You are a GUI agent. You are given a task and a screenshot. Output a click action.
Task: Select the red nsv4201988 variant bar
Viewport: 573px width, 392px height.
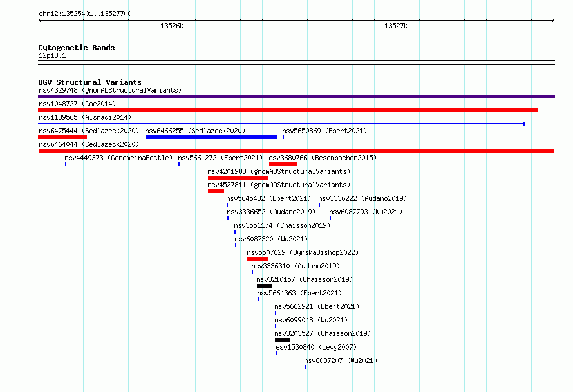coord(238,178)
